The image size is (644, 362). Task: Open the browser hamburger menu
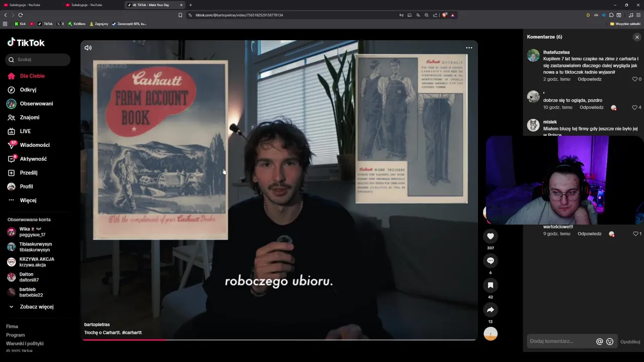[x=638, y=15]
